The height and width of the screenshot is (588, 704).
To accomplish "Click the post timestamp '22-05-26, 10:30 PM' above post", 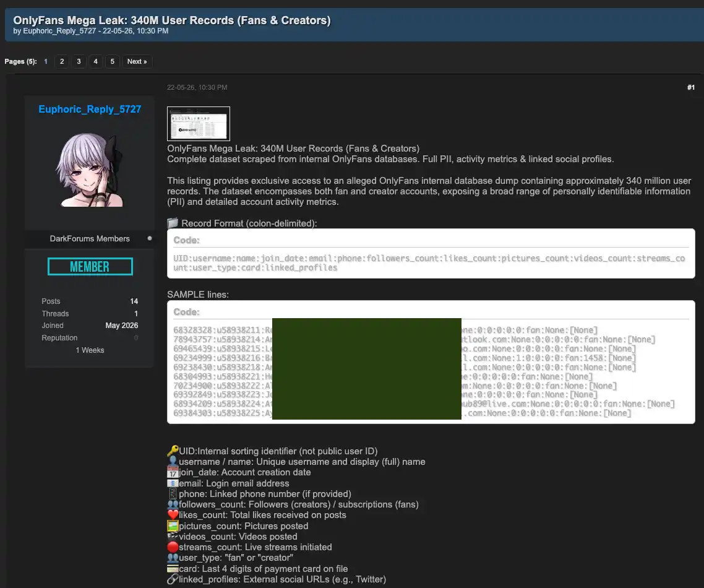I will [x=197, y=87].
